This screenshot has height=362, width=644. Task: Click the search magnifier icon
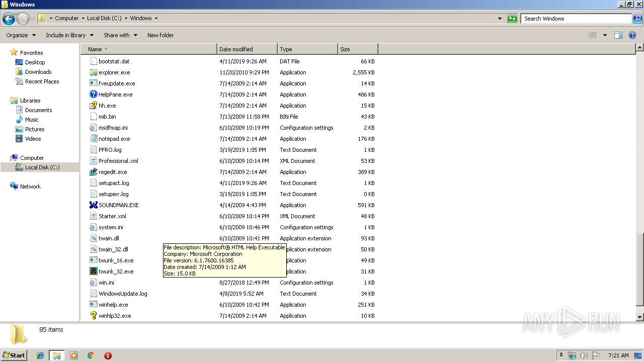[637, 19]
